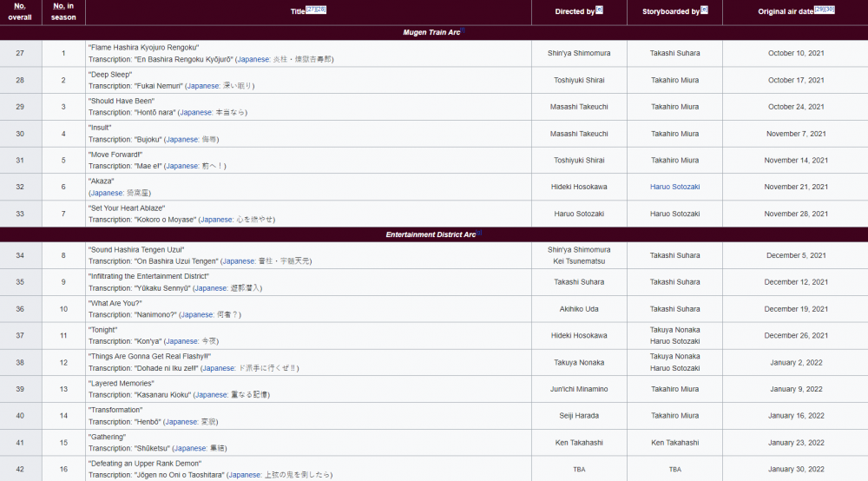Click director name "Jun'ichi Minamino"
868x481 pixels.
(x=579, y=389)
